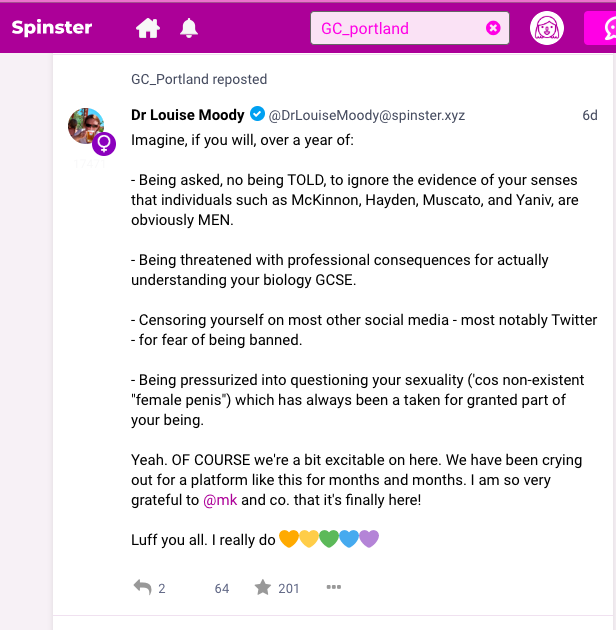Click the verified checkmark badge
The width and height of the screenshot is (616, 630).
coord(257,114)
